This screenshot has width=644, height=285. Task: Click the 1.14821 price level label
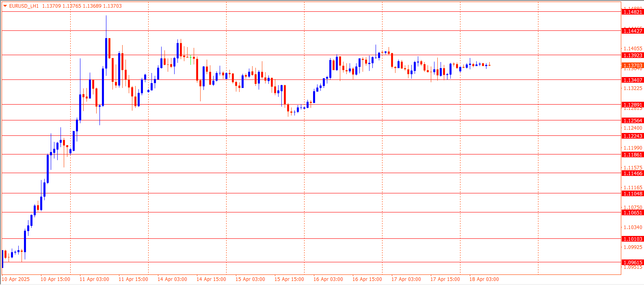[633, 12]
